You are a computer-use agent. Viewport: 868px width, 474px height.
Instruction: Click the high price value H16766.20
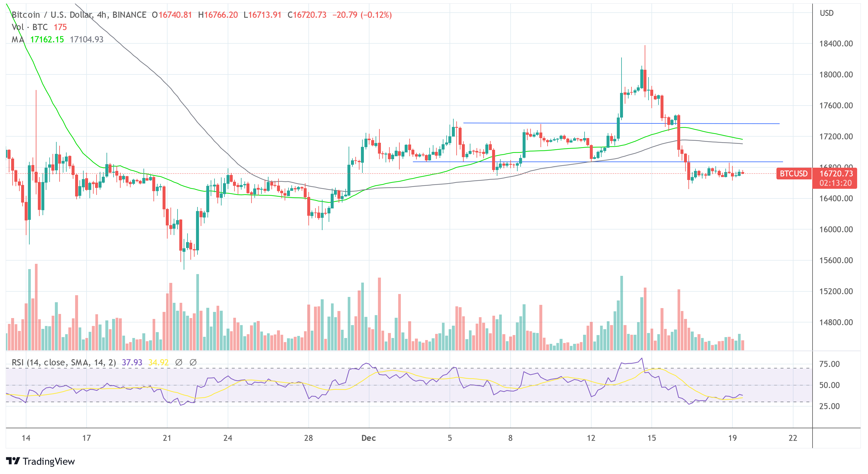coord(218,15)
